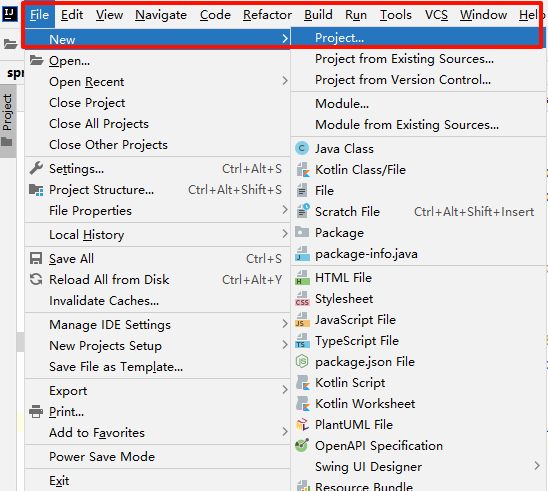Image resolution: width=548 pixels, height=491 pixels.
Task: Click the PlantUML File icon
Action: tap(302, 425)
